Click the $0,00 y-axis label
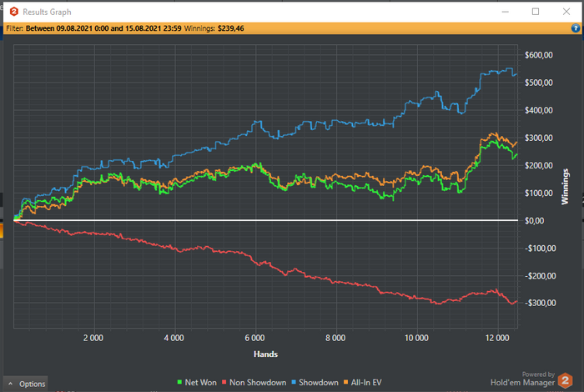The height and width of the screenshot is (392, 584). (x=535, y=221)
